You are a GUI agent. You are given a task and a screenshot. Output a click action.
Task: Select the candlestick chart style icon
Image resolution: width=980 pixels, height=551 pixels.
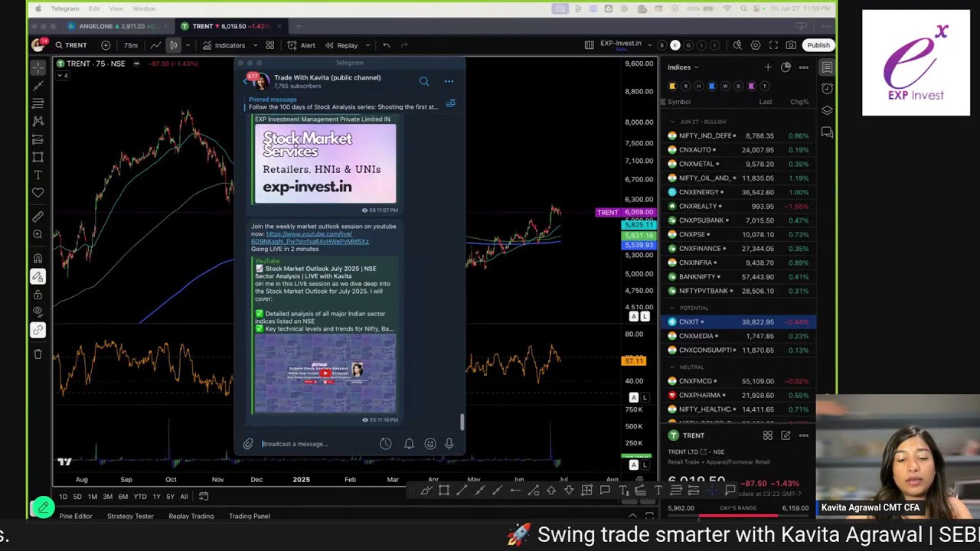[174, 45]
